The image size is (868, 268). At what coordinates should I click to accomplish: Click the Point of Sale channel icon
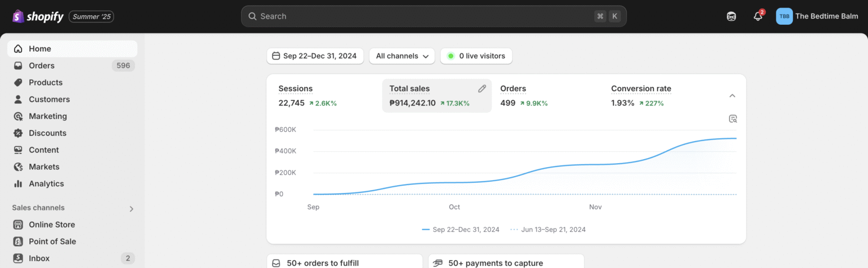pos(18,241)
